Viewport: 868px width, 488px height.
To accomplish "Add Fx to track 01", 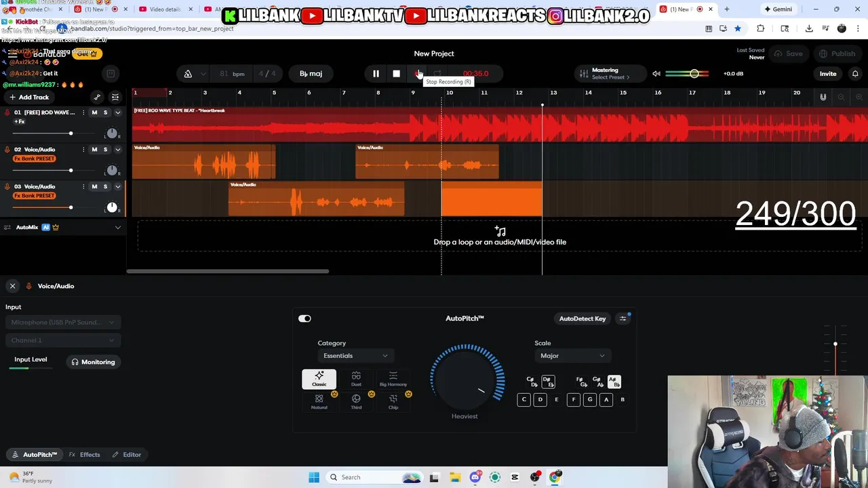I will click(20, 121).
